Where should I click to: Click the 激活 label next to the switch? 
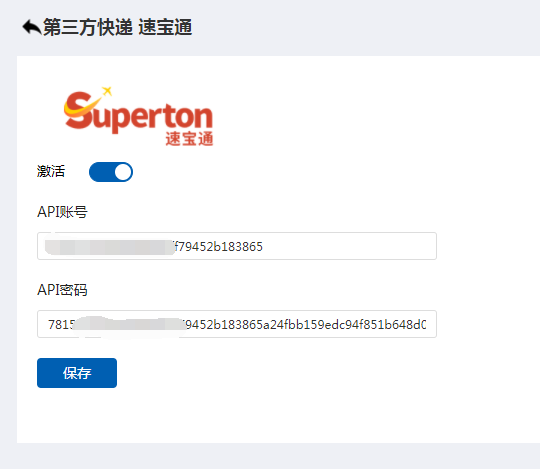51,171
